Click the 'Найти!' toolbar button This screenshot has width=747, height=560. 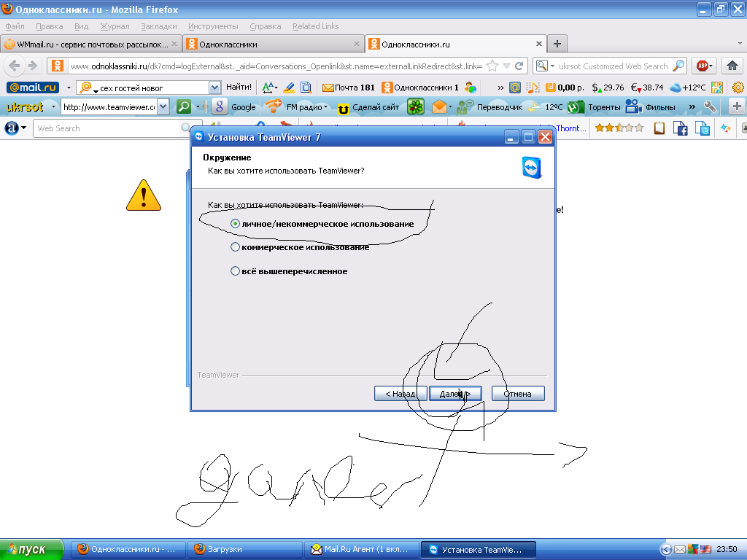coord(239,87)
